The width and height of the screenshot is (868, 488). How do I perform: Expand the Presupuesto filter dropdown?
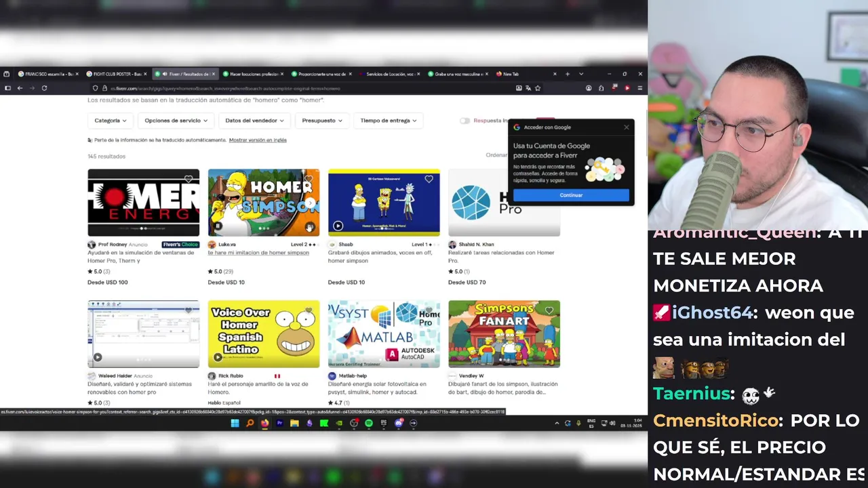click(322, 121)
